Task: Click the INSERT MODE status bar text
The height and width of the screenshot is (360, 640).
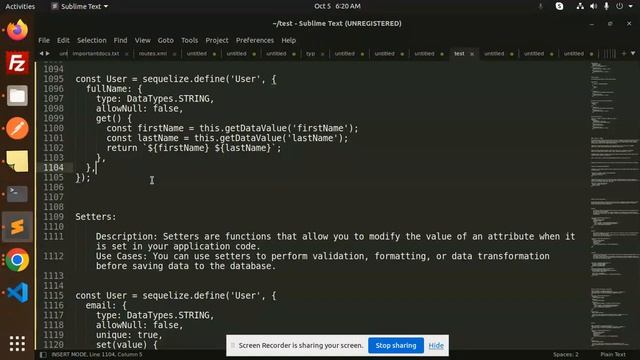Action: [97, 355]
